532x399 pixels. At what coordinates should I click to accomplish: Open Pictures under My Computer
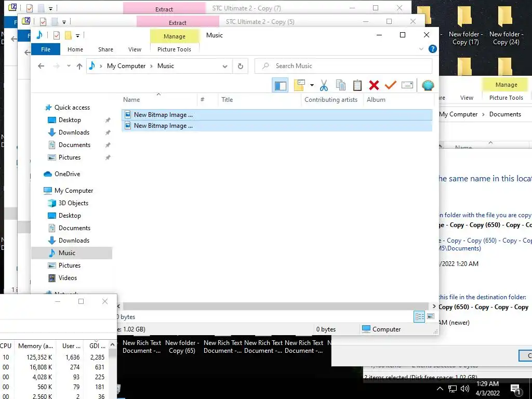point(69,265)
